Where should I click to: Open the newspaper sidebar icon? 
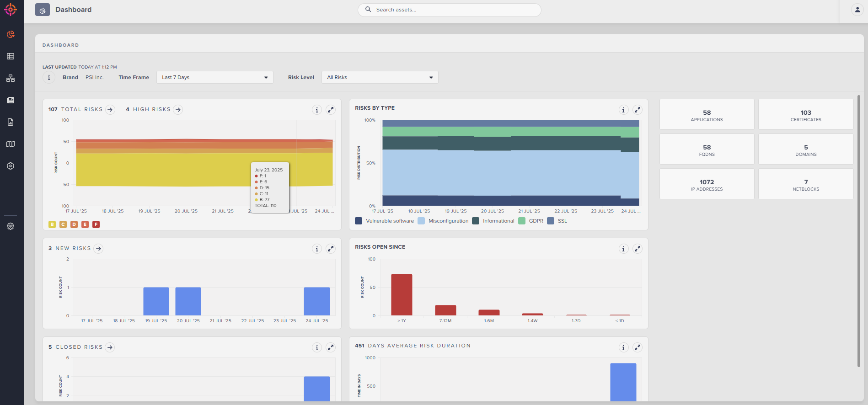(11, 100)
